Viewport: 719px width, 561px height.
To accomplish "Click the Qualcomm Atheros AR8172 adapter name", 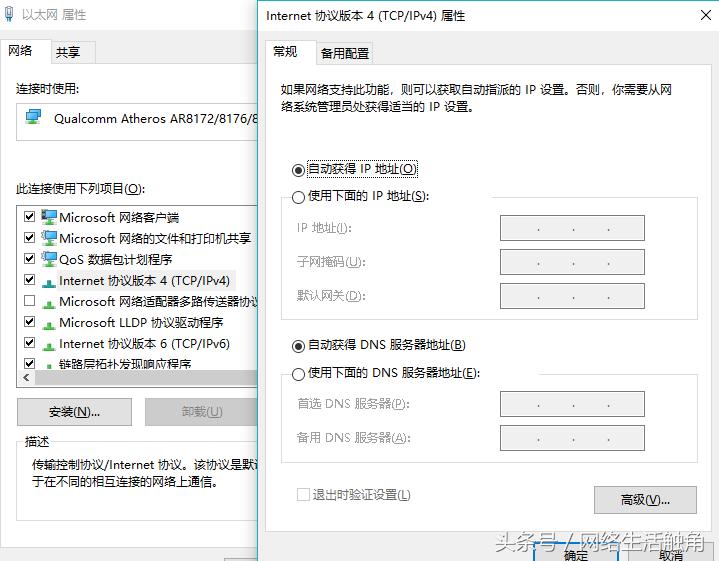I will pos(155,118).
